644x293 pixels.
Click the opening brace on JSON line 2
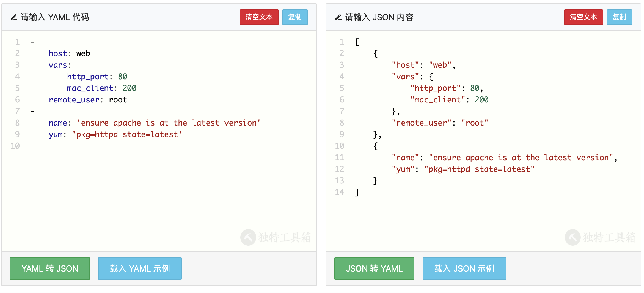376,53
